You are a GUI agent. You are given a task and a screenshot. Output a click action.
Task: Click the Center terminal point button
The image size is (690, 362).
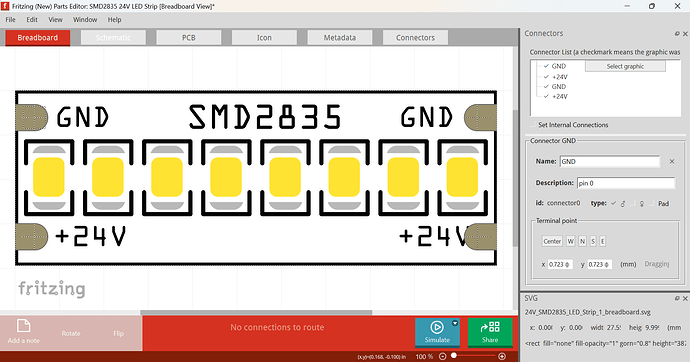pos(552,241)
